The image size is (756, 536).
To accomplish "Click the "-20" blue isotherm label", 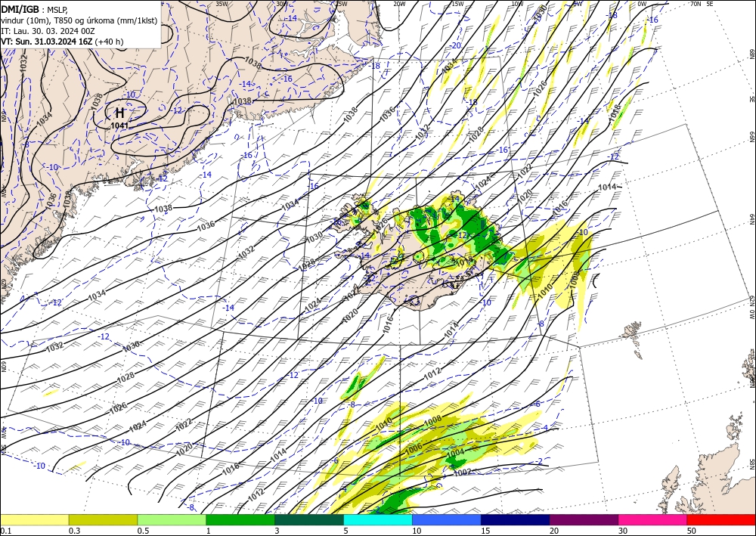I will point(455,46).
